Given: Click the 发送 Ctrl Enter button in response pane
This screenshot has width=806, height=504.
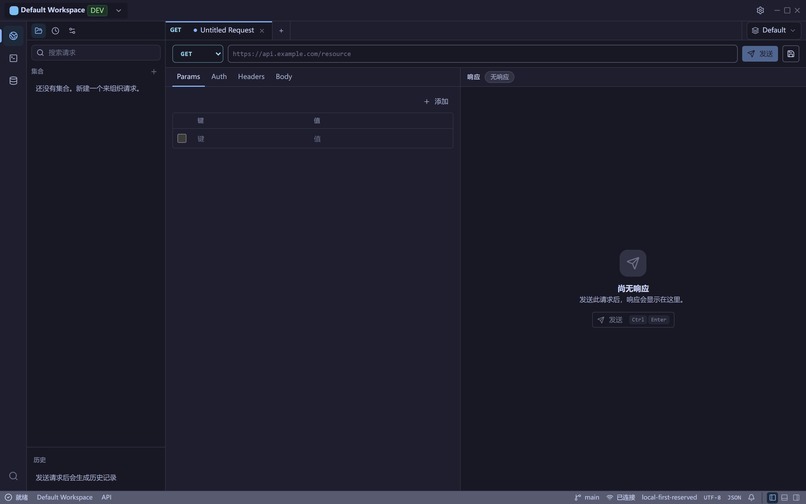Looking at the screenshot, I should 633,320.
